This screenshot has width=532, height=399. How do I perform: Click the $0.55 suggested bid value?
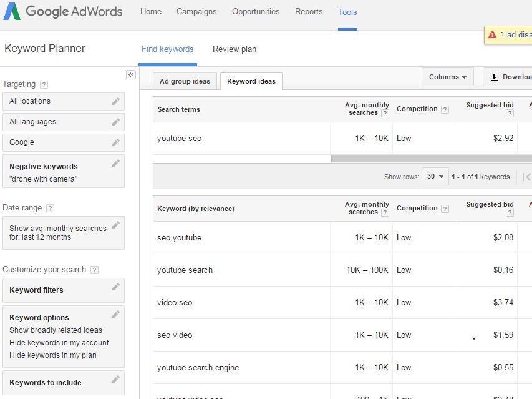point(503,368)
